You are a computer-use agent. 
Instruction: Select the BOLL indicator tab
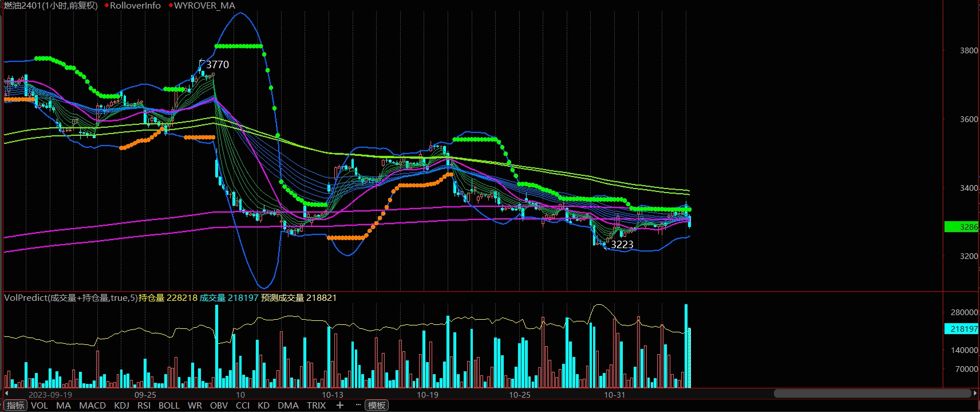point(169,406)
